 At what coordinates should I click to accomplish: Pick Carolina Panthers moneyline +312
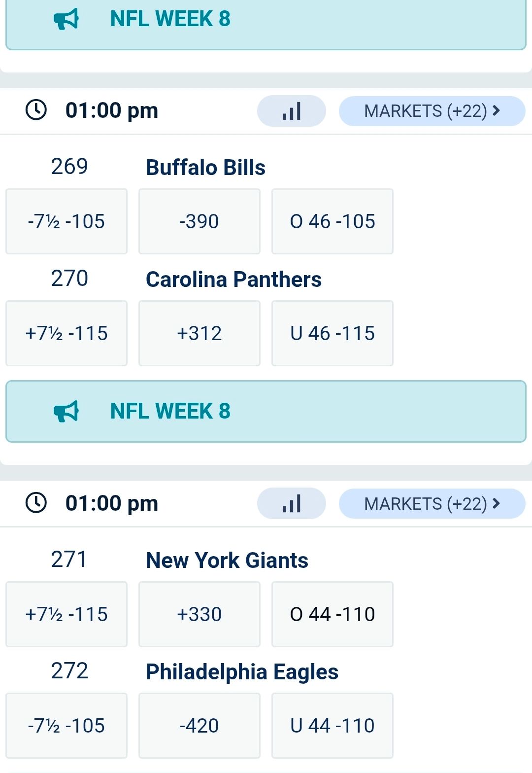pyautogui.click(x=199, y=333)
